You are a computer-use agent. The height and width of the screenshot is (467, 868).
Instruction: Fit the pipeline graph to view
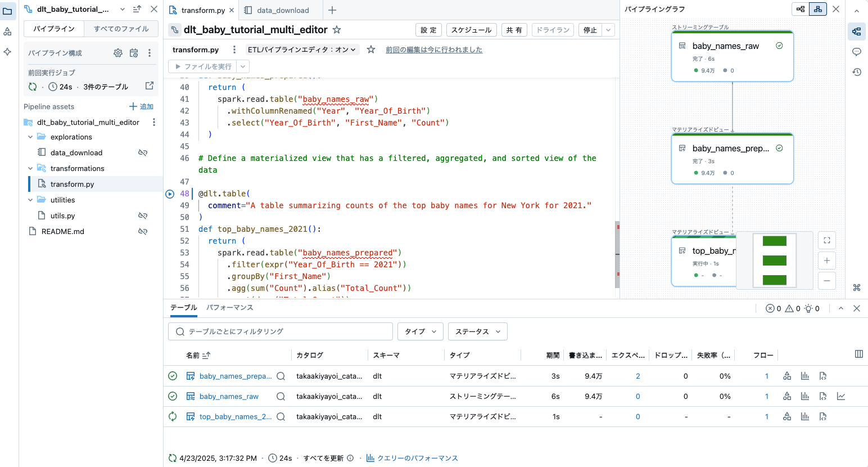[826, 240]
